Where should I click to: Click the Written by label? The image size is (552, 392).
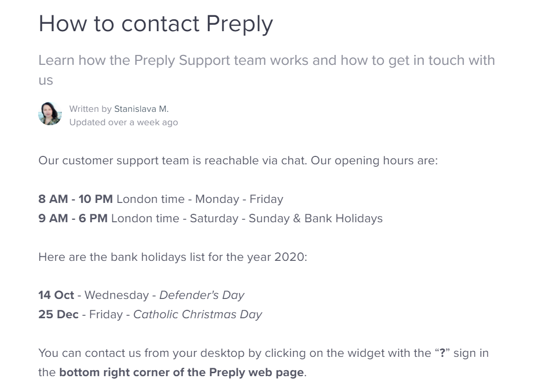click(90, 109)
